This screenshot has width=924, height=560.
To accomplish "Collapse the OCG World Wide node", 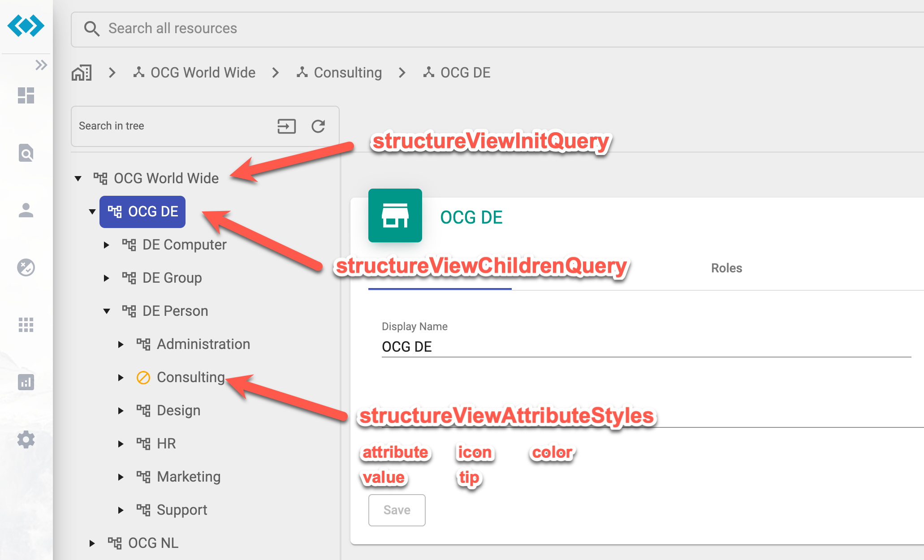I will 78,179.
